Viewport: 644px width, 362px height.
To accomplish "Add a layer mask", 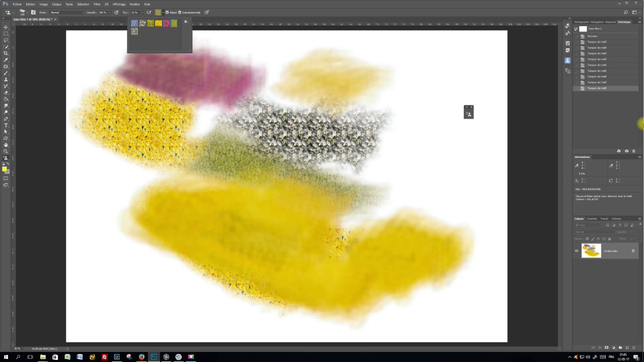I will pyautogui.click(x=606, y=347).
